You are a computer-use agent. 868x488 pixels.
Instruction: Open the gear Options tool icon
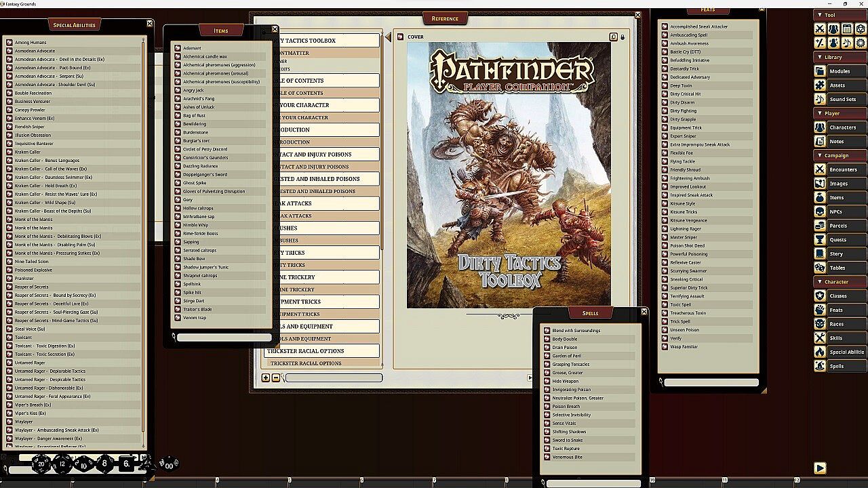[x=861, y=42]
